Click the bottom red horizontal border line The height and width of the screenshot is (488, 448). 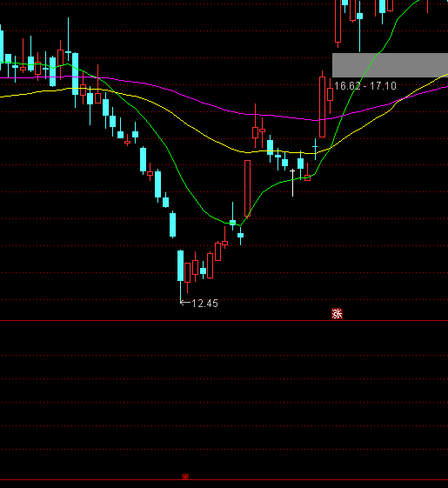click(x=224, y=479)
